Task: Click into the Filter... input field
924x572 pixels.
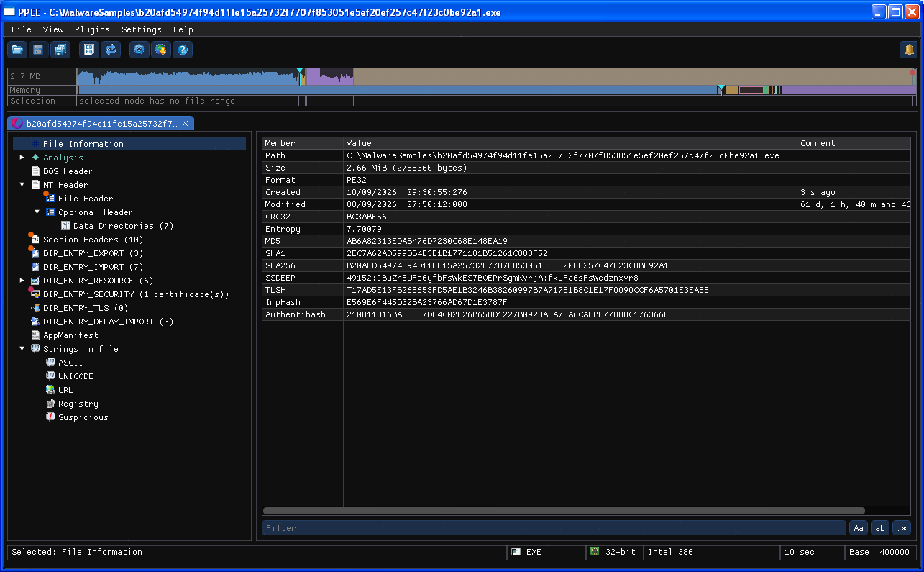Action: pyautogui.click(x=554, y=528)
